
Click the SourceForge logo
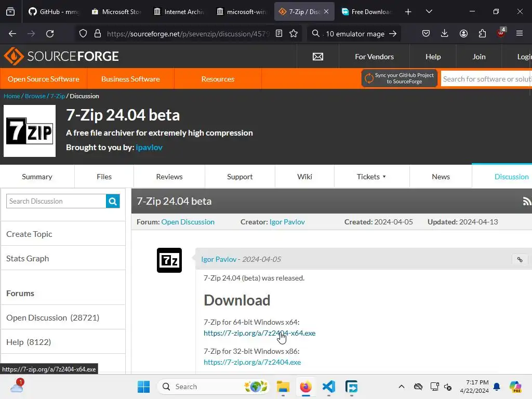tap(61, 56)
